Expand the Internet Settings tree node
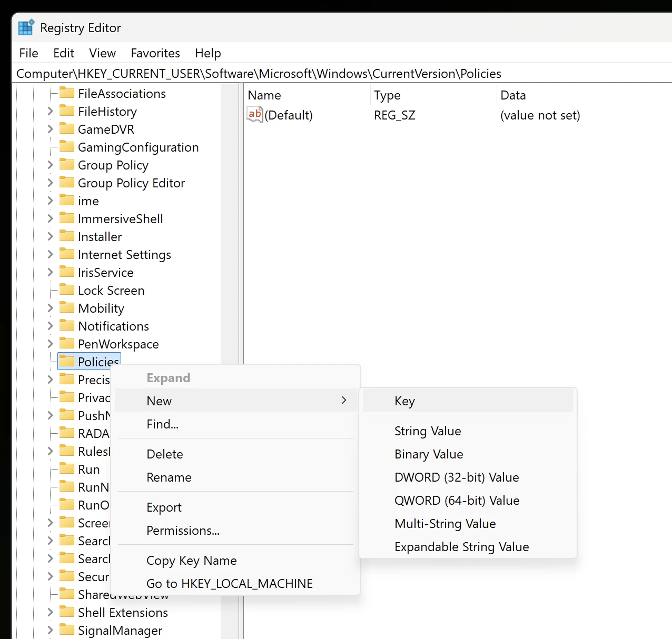The image size is (672, 639). pos(50,255)
